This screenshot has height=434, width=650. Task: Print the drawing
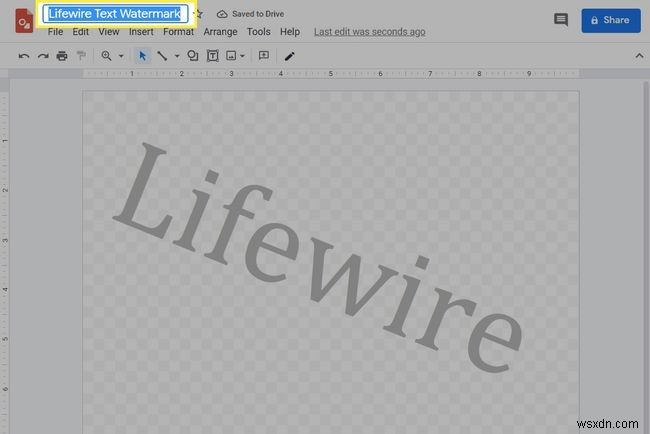click(62, 56)
